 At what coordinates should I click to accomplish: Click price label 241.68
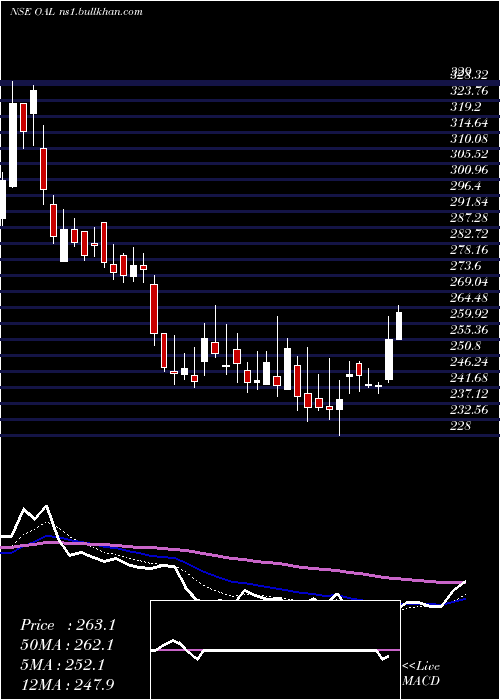(x=469, y=378)
